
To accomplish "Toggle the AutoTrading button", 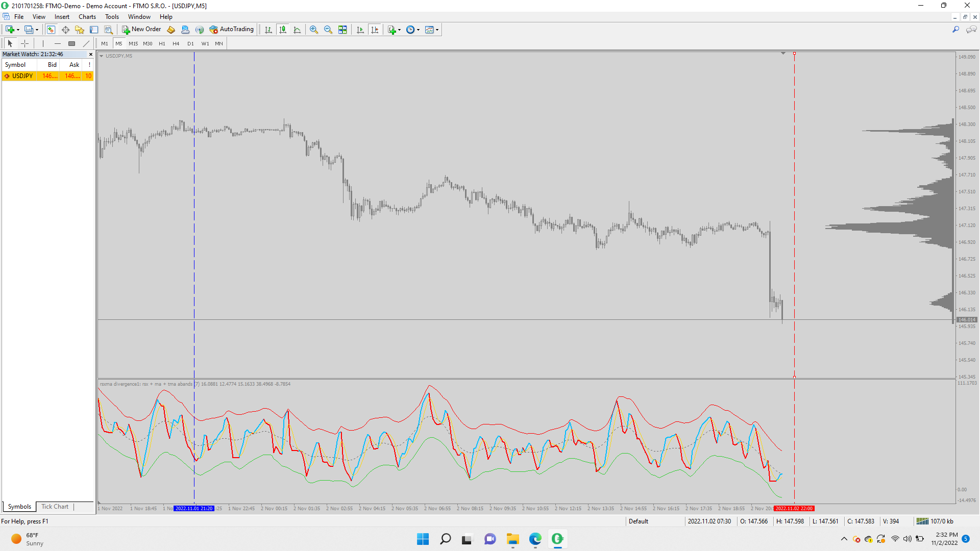I will [x=231, y=30].
